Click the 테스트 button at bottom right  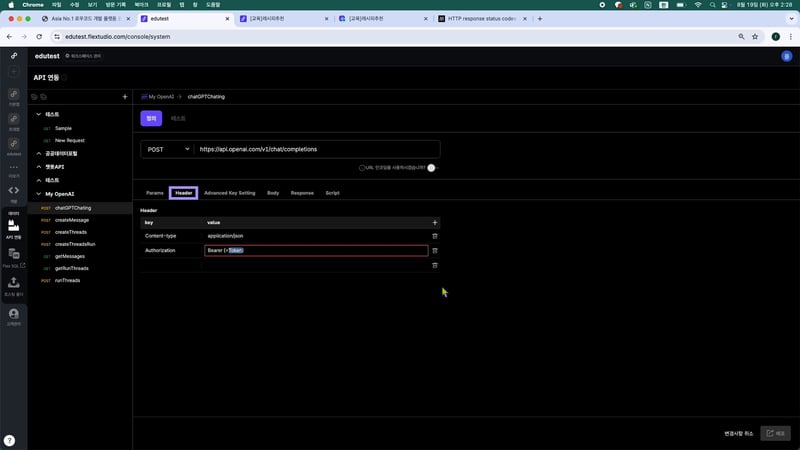[x=775, y=433]
